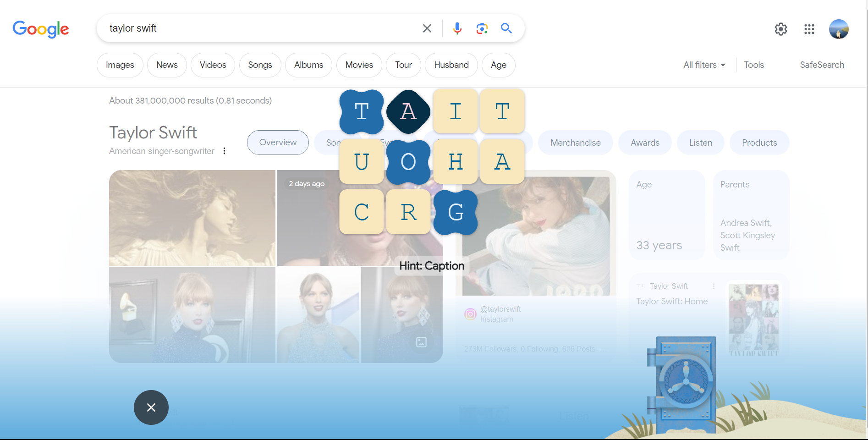Open the album collage thumbnail
The height and width of the screenshot is (440, 868).
754,319
